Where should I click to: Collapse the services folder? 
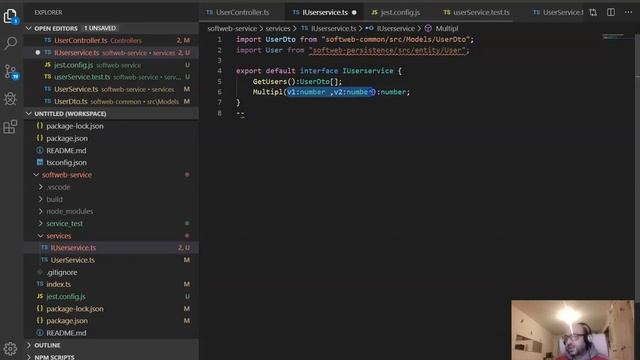coord(40,236)
